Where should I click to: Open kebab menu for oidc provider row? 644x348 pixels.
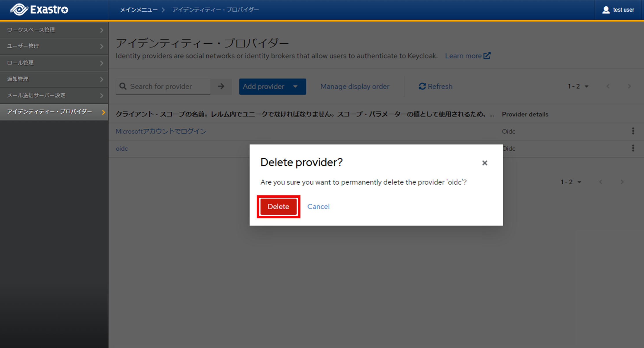point(633,148)
